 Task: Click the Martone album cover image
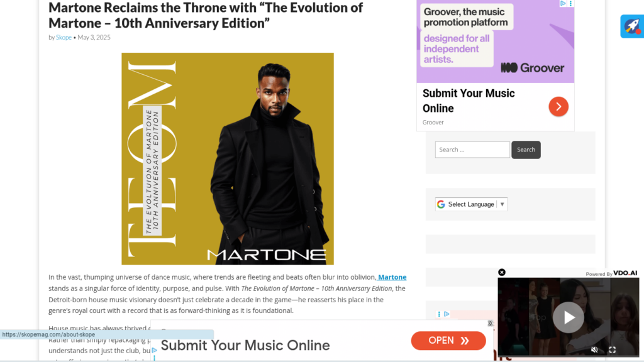point(228,159)
